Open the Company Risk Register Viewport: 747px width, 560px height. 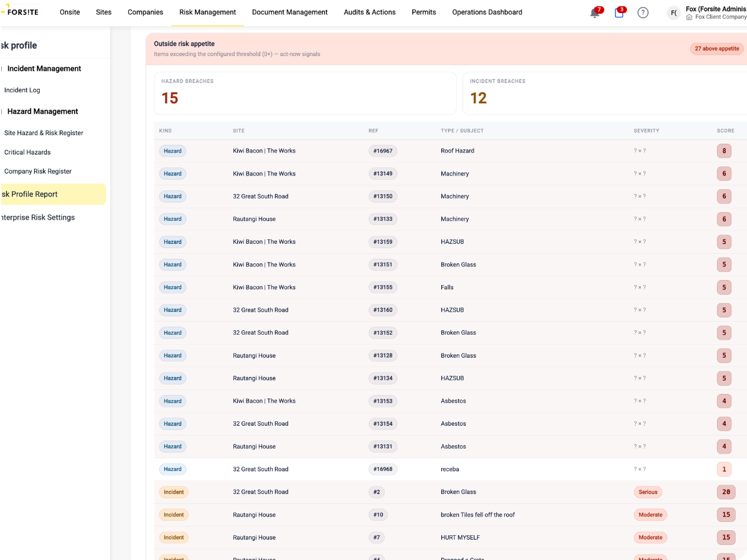click(x=38, y=172)
